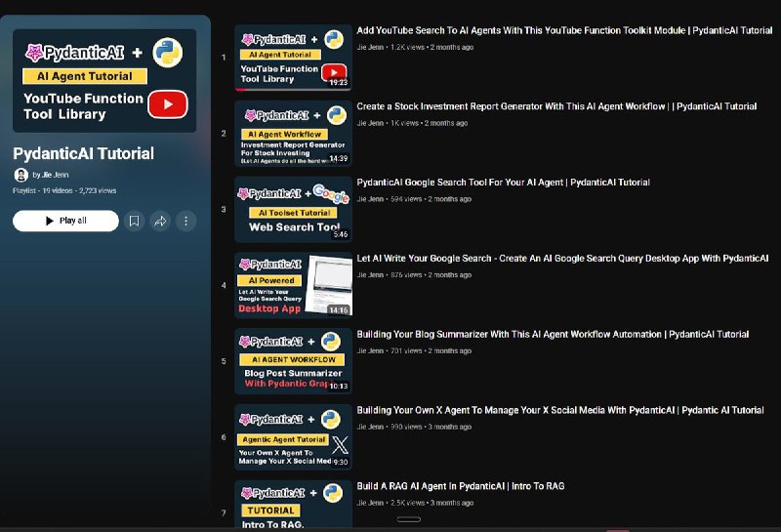The image size is (781, 532).
Task: Click Jie Jenn under the 1K views video
Action: (370, 123)
